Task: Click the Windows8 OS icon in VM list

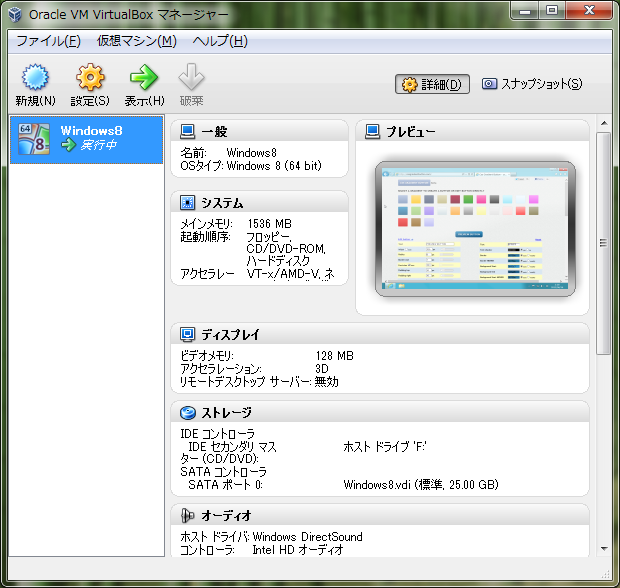Action: point(34,139)
